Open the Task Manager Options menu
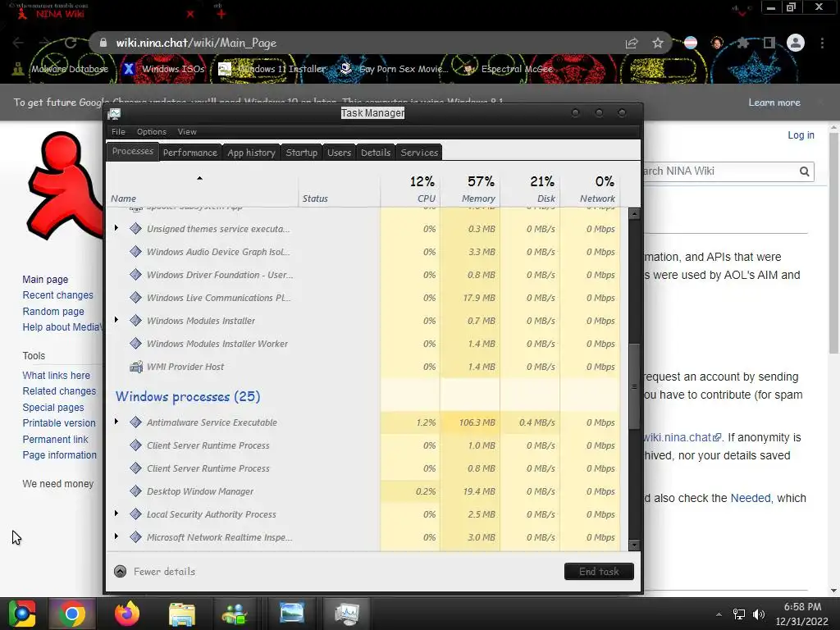 tap(152, 132)
